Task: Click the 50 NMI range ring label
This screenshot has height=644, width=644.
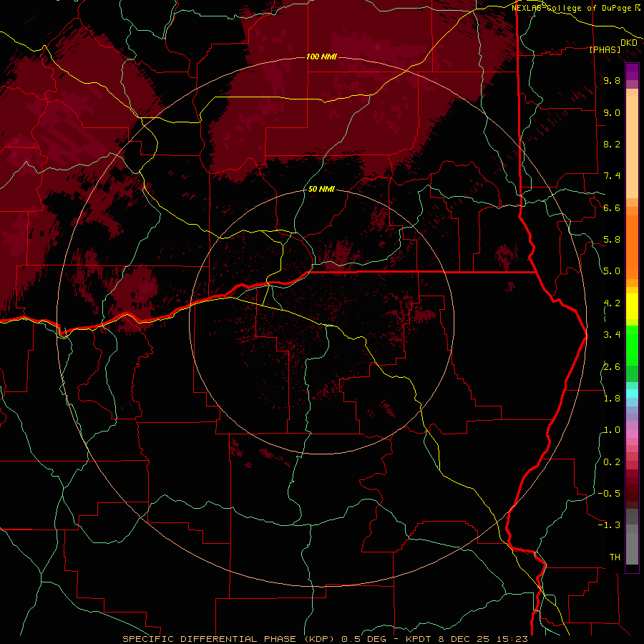Action: tap(321, 189)
